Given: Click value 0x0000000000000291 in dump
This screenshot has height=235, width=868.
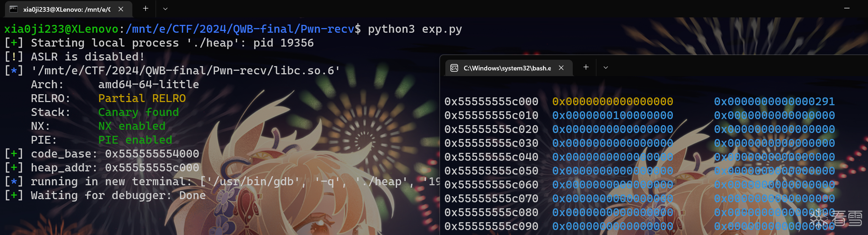Looking at the screenshot, I should pos(774,102).
